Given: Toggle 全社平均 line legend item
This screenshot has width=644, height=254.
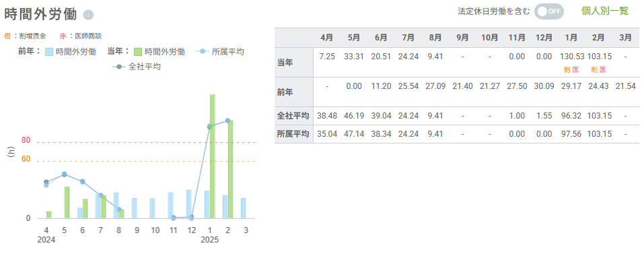Looking at the screenshot, I should pos(137,67).
